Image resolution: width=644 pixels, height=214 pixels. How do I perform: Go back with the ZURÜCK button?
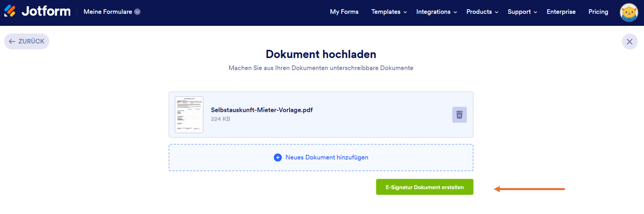tap(27, 42)
